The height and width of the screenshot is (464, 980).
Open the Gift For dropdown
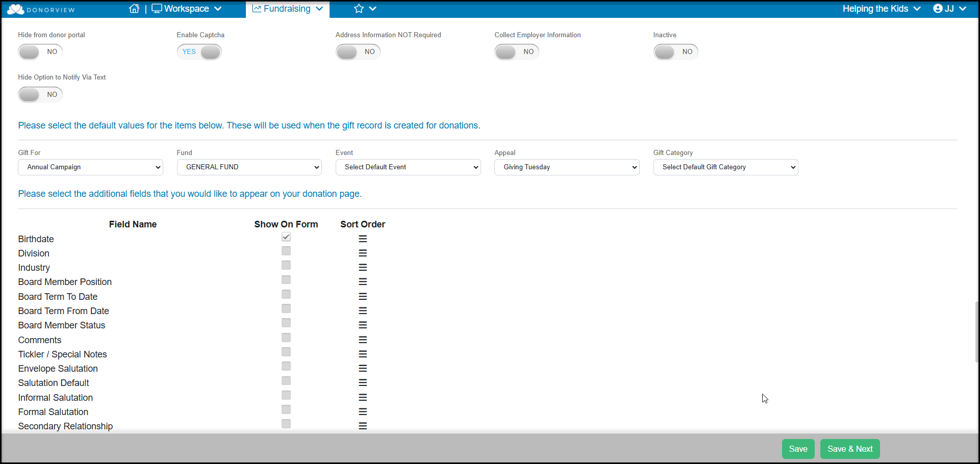coord(90,167)
